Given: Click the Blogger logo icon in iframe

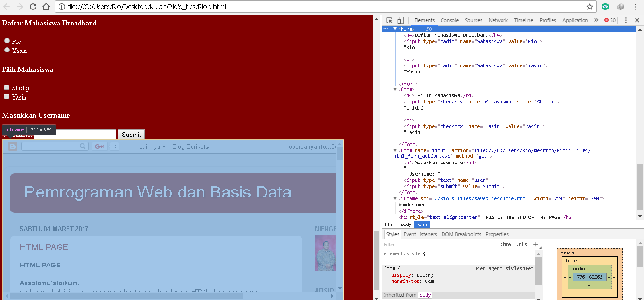Looking at the screenshot, I should click(13, 146).
